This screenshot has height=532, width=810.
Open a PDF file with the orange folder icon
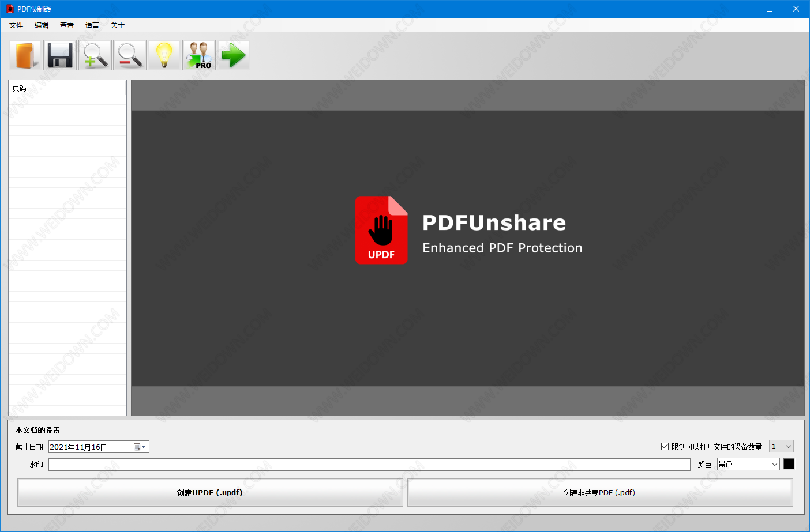25,55
